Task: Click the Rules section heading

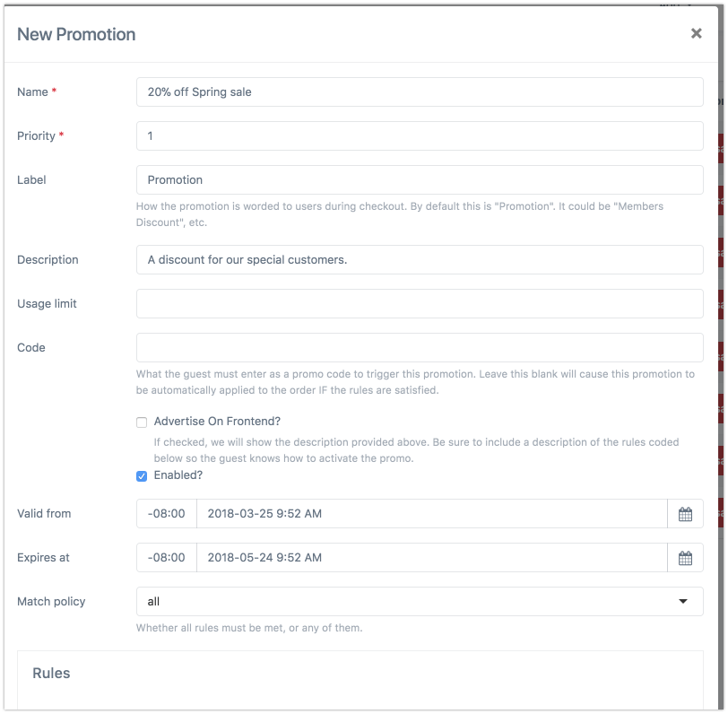Action: [51, 673]
